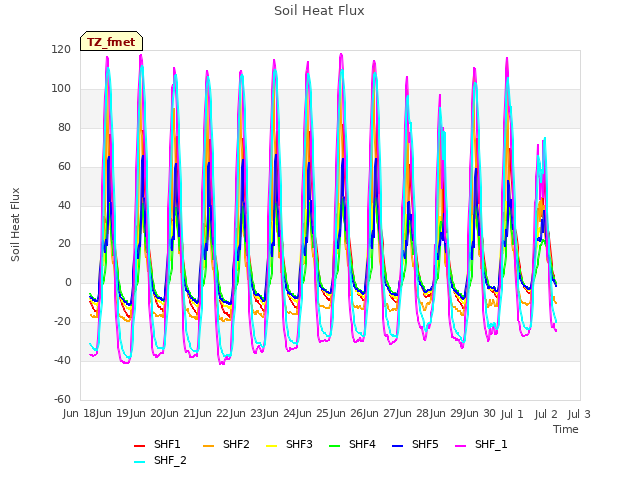
Task: Click the Jul 2 x-axis tick label
Action: click(x=546, y=414)
